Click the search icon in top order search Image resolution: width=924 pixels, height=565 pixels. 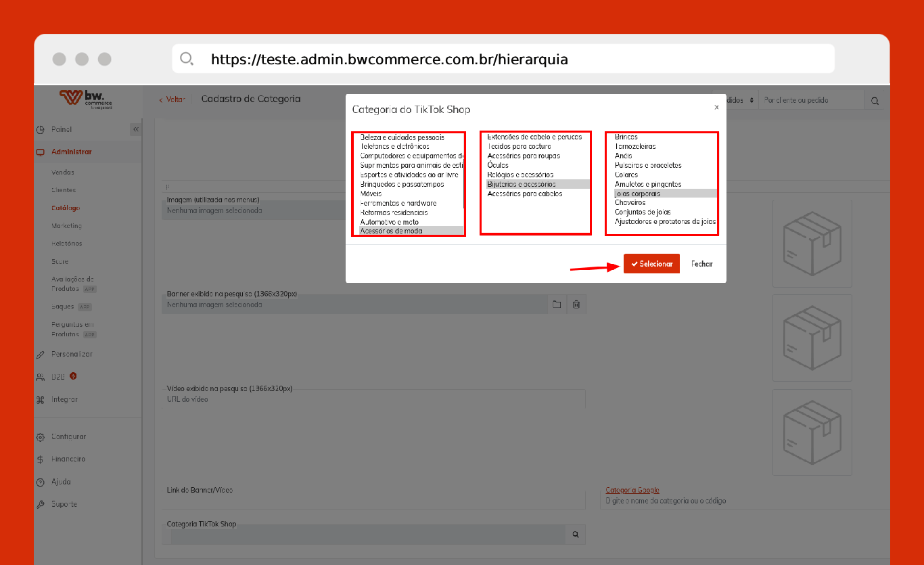[x=875, y=100]
